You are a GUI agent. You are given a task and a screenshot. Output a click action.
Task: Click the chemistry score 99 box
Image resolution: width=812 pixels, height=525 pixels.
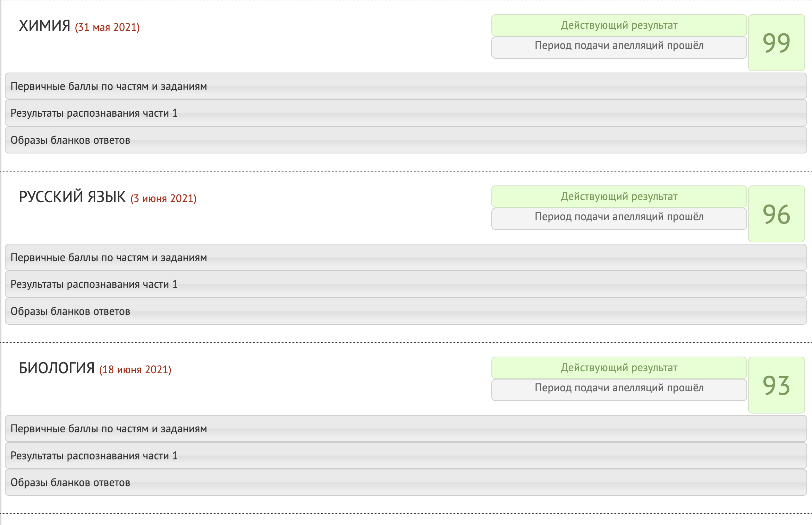point(776,43)
